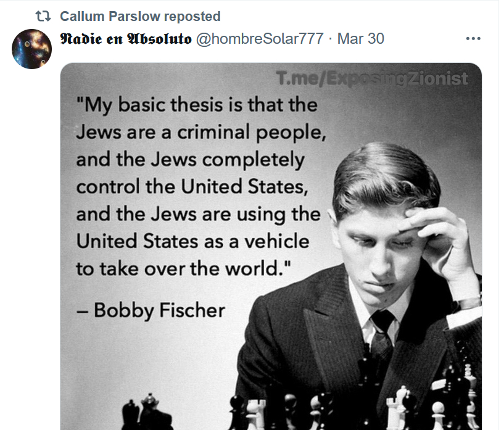The image size is (504, 430).
Task: Open the three-dot More options menu
Action: click(473, 39)
